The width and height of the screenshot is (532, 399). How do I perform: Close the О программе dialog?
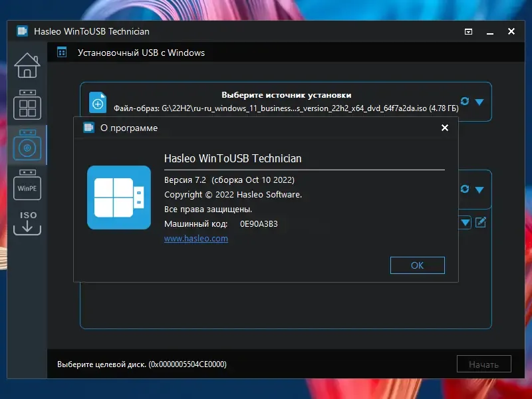(x=445, y=128)
